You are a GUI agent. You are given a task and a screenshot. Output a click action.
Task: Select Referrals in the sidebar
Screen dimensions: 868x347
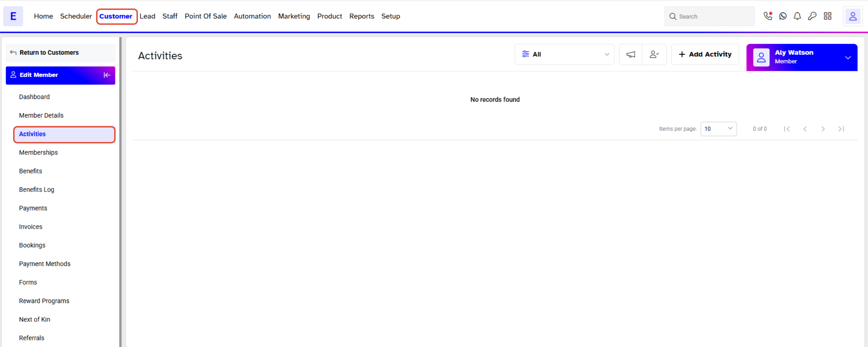coord(32,338)
